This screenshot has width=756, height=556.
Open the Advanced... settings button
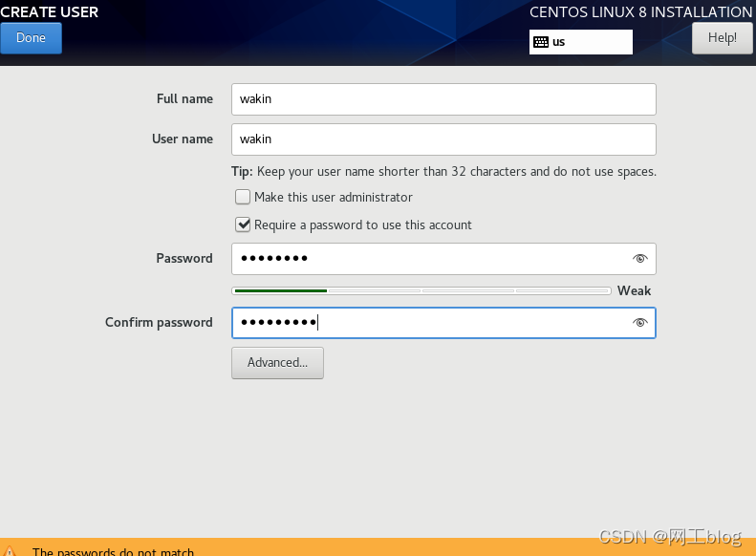pos(277,363)
